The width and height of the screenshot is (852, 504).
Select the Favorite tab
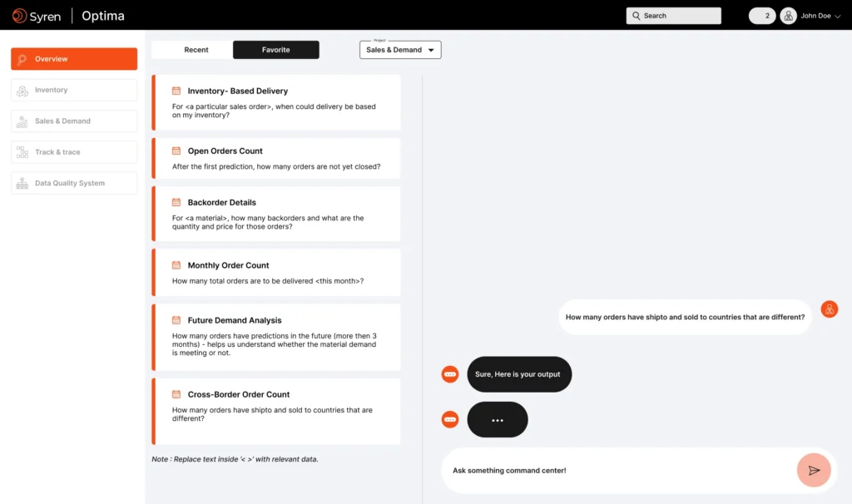pyautogui.click(x=275, y=50)
